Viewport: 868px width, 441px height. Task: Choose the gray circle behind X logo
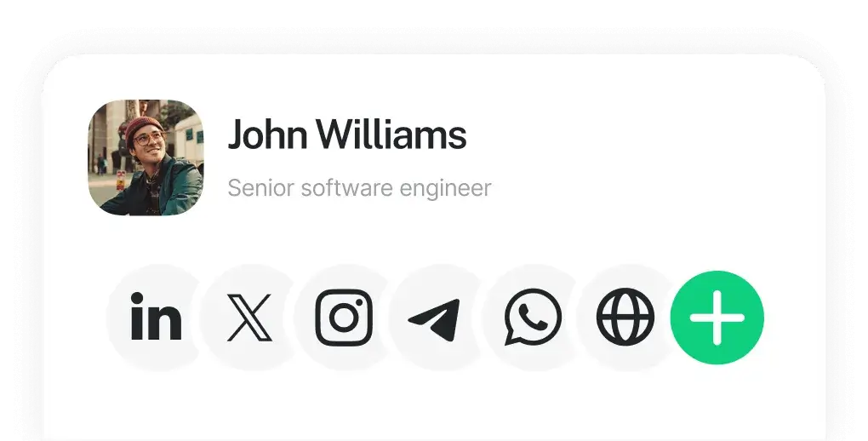249,318
